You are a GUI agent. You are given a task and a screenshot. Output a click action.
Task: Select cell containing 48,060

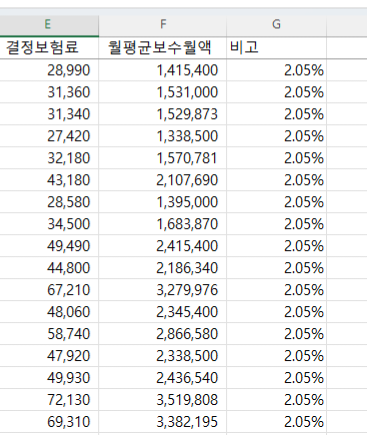click(49, 312)
